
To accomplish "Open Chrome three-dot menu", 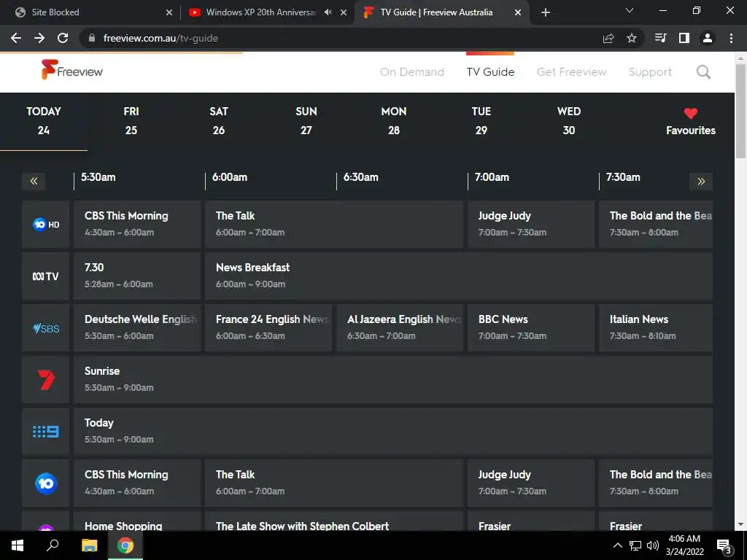I will tap(731, 38).
